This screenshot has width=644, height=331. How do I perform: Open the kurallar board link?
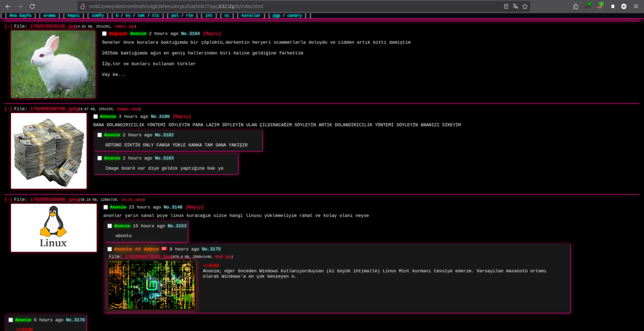pyautogui.click(x=251, y=15)
